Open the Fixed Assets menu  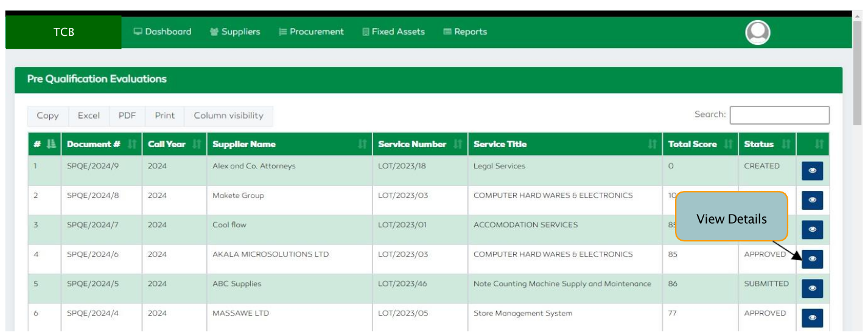pos(393,32)
